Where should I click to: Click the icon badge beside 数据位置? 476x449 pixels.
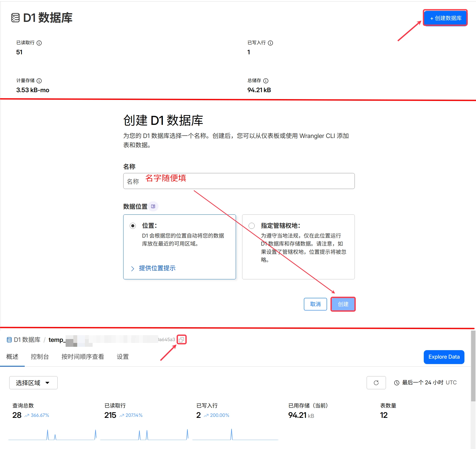click(x=153, y=206)
